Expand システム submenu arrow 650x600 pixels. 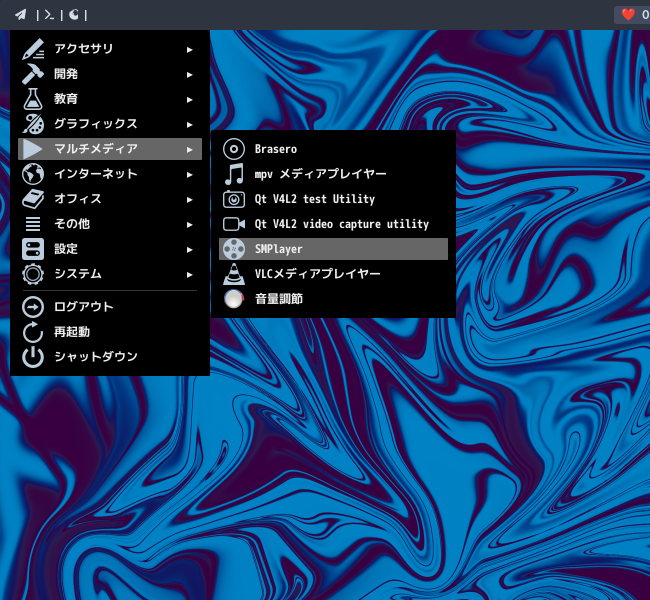point(189,274)
